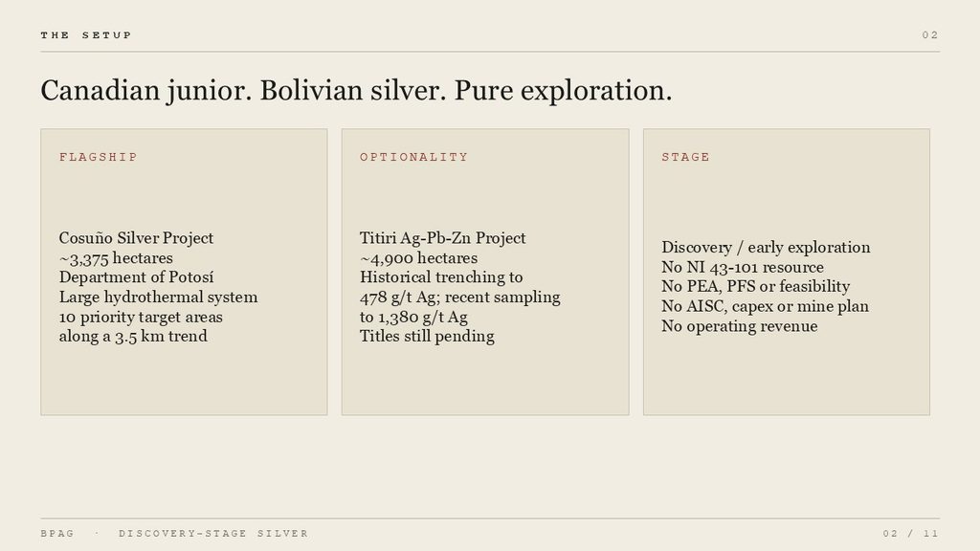Click the 10 priority target areas line
The image size is (980, 551).
pos(141,317)
